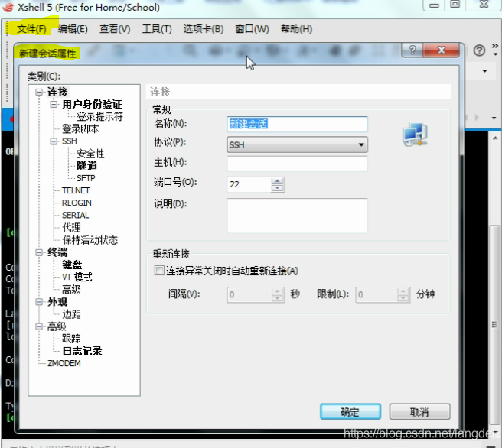Select 键盘 under 终端
Screen dimensions: 502x448
tap(72, 265)
